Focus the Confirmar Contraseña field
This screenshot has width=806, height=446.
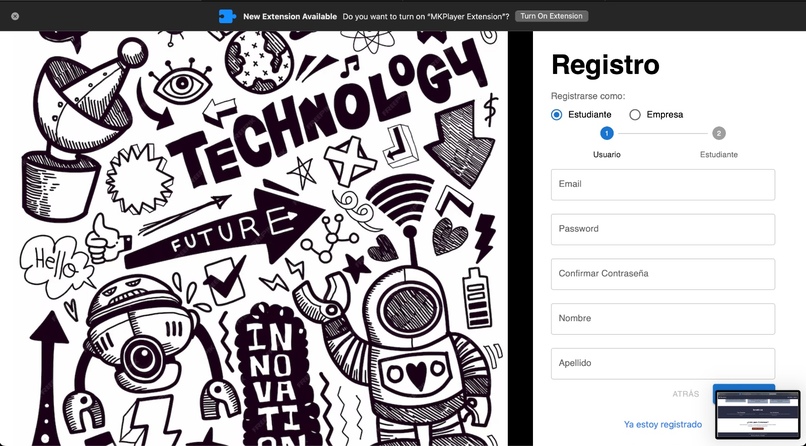pyautogui.click(x=663, y=274)
